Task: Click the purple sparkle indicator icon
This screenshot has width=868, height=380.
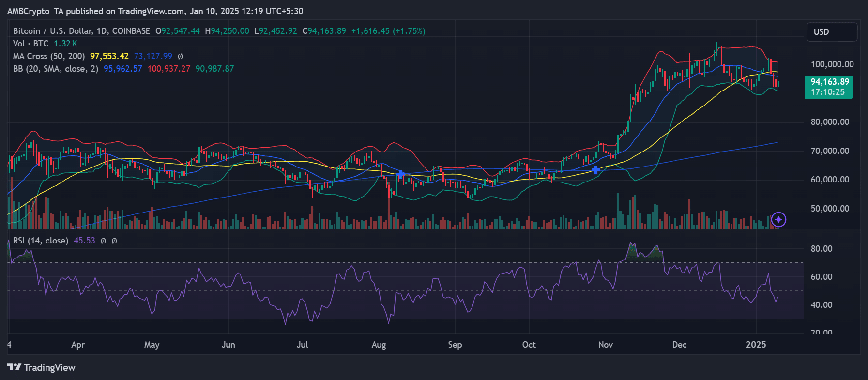Action: point(778,220)
